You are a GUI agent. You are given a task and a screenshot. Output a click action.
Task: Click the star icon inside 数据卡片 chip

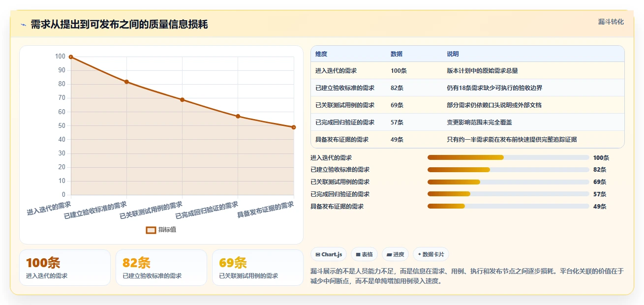[x=419, y=254]
